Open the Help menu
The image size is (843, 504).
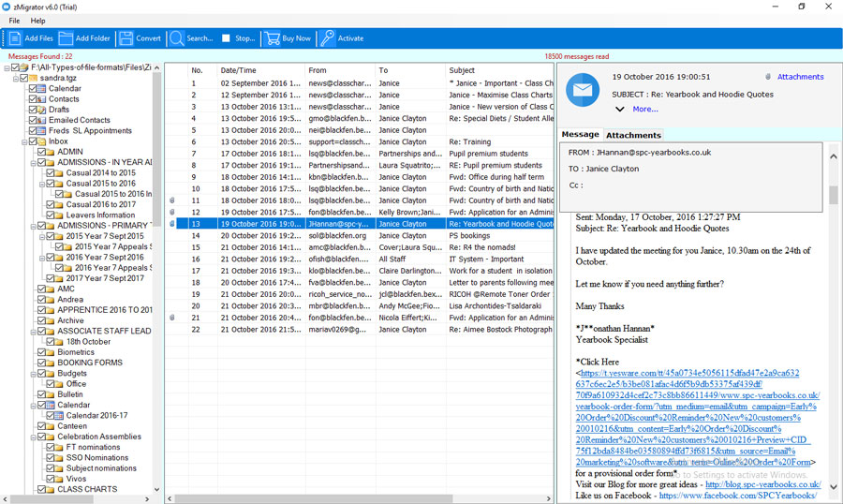click(37, 21)
